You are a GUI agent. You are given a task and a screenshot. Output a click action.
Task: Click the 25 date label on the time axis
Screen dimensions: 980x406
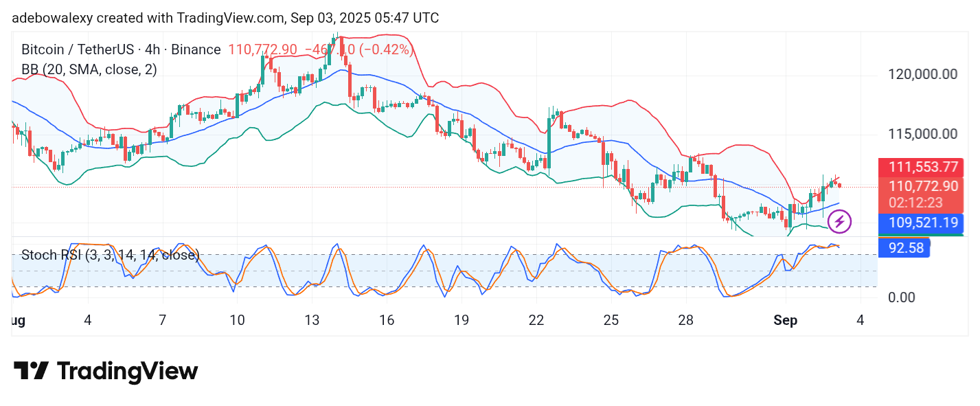tap(611, 320)
